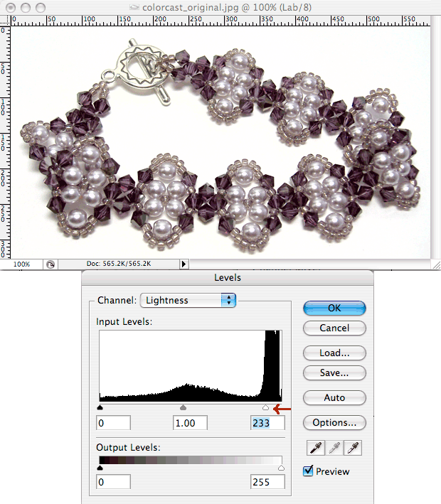Open the Channel Lightness dropdown
Viewport: 441px width, 504px height.
pyautogui.click(x=188, y=300)
